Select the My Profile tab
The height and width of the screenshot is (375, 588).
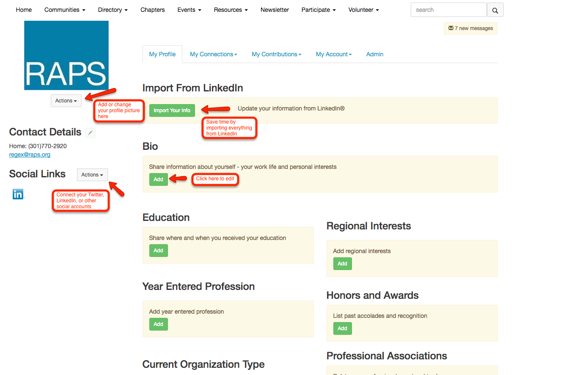(x=162, y=54)
